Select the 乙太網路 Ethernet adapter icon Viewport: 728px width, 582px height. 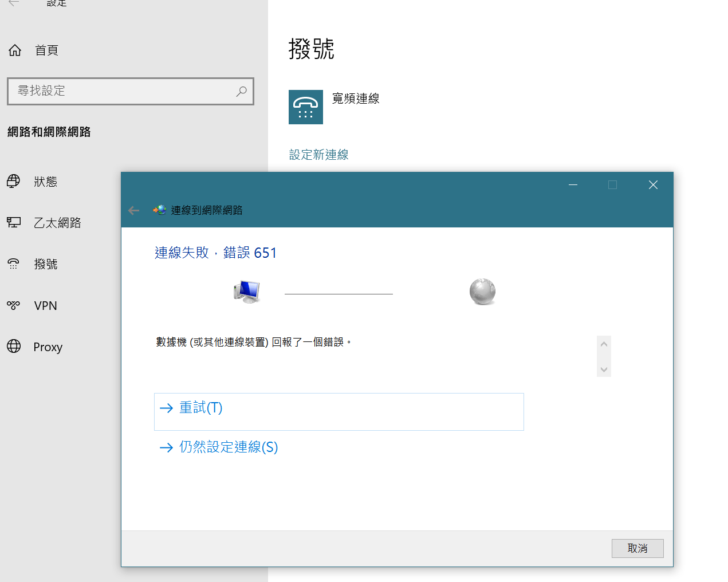(13, 223)
